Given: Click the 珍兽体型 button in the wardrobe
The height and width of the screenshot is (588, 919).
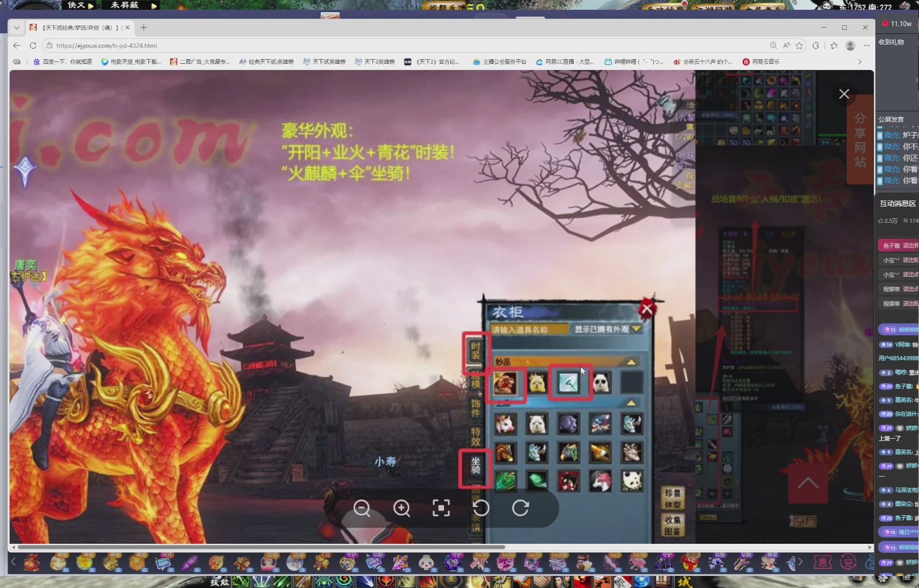Looking at the screenshot, I should [673, 498].
